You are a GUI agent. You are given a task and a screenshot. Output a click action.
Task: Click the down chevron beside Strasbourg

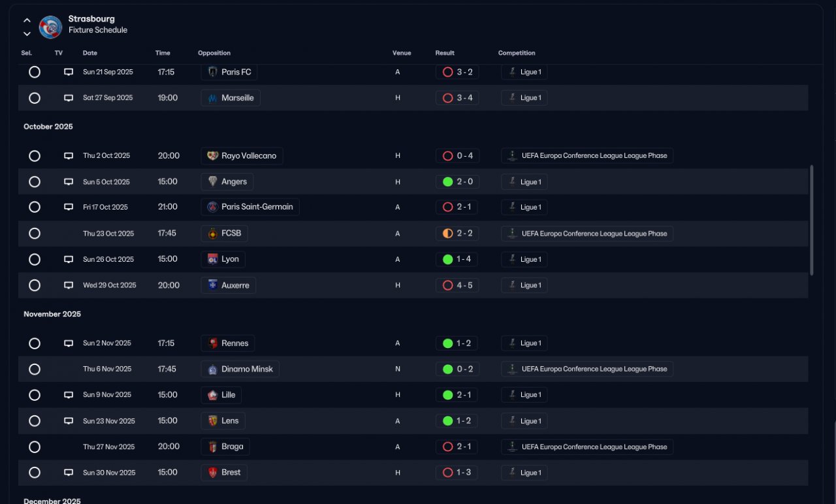click(27, 34)
